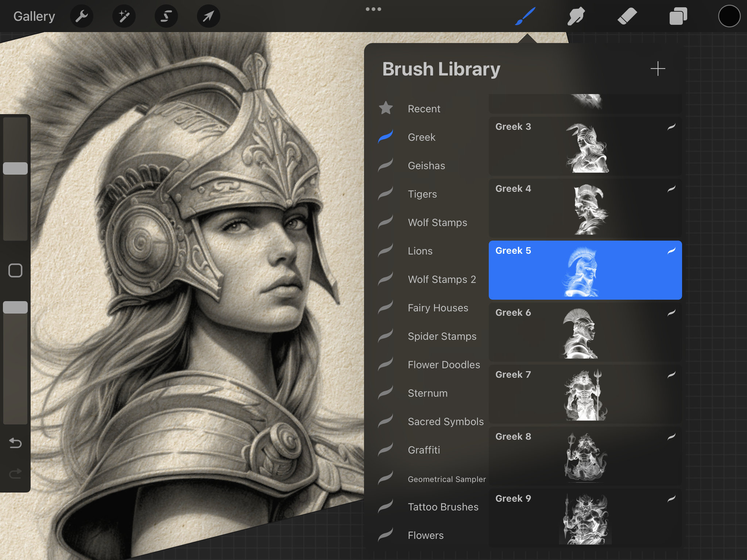Adjust the brush size slider handle
The width and height of the screenshot is (747, 560).
(x=15, y=168)
